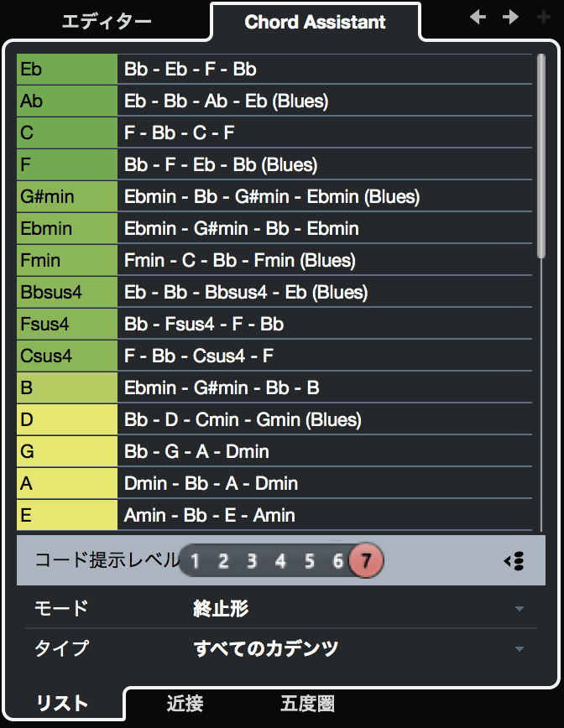
Task: Set chord suggestion level to 1
Action: tap(195, 561)
